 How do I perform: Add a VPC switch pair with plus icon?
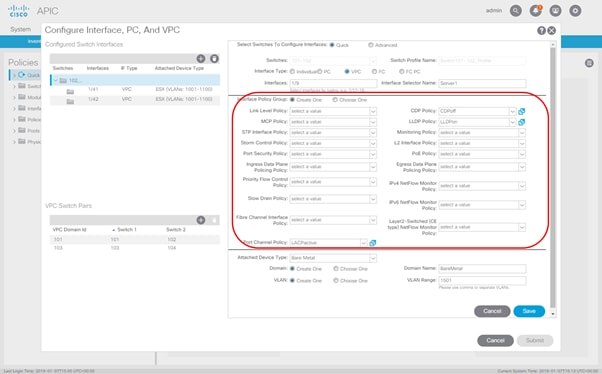(x=201, y=220)
